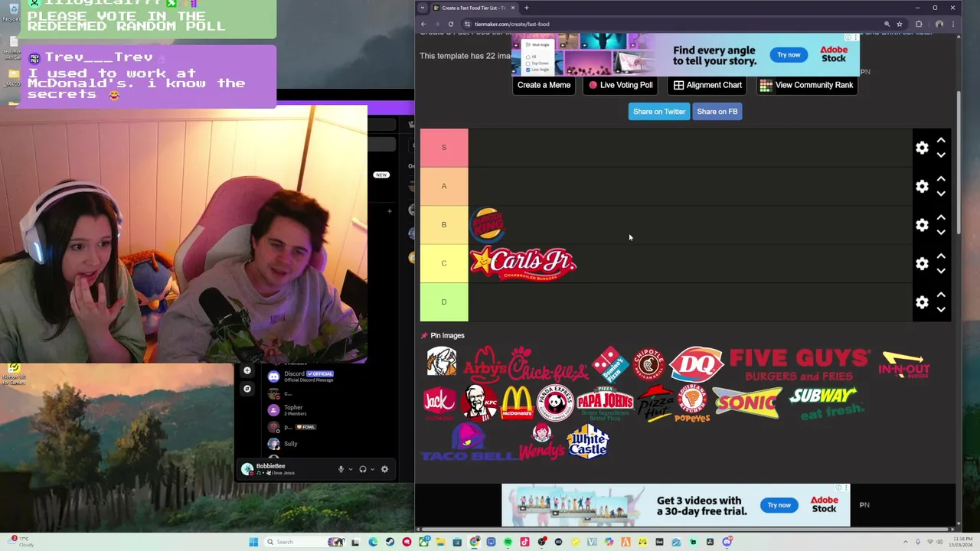Select Create a Fast Food Tier List tab
The height and width of the screenshot is (551, 980).
pyautogui.click(x=475, y=8)
